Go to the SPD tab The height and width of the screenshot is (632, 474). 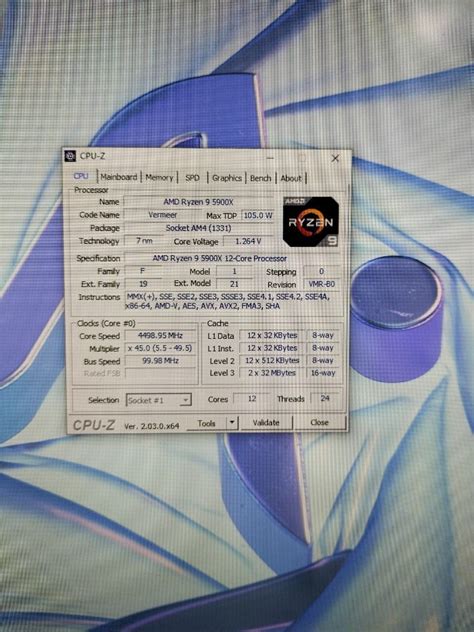pos(192,178)
